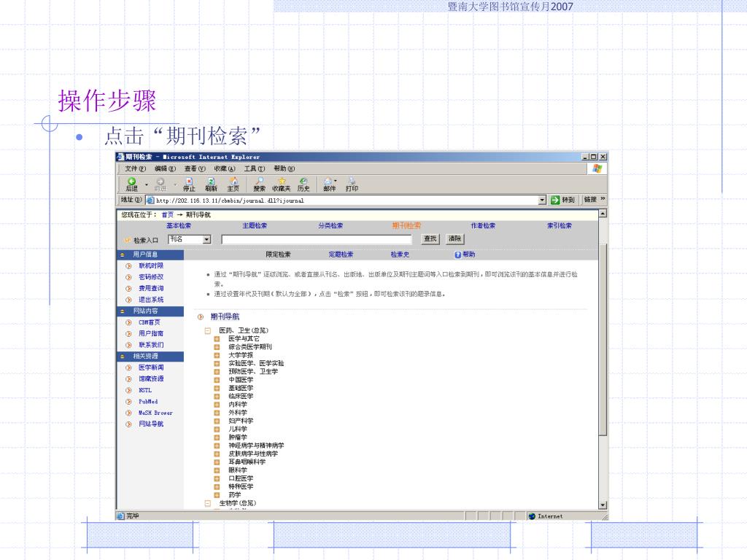
Task: Open the NSTL sidebar link
Action: (145, 391)
